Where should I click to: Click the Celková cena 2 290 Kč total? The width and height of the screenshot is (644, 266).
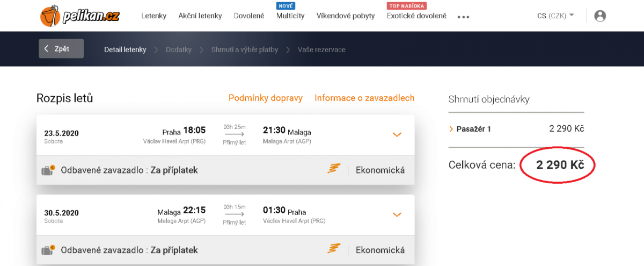coord(560,165)
